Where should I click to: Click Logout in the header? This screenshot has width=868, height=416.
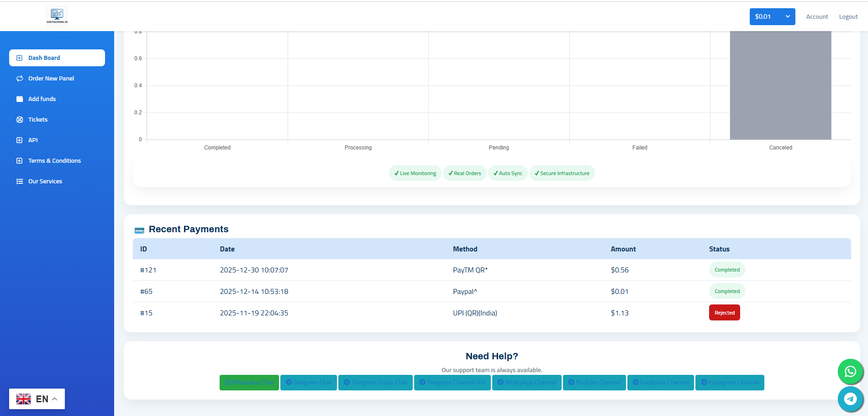848,17
